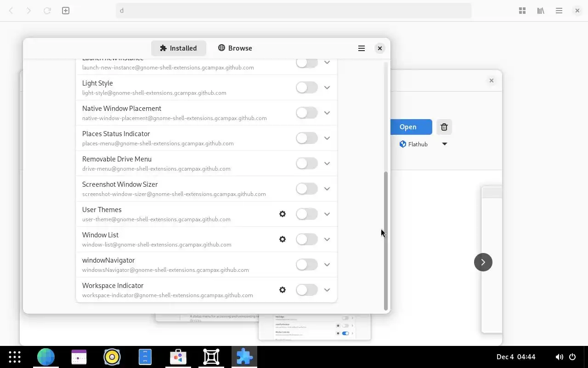Open the Boxes app icon in the dock
The width and height of the screenshot is (588, 368).
[211, 357]
